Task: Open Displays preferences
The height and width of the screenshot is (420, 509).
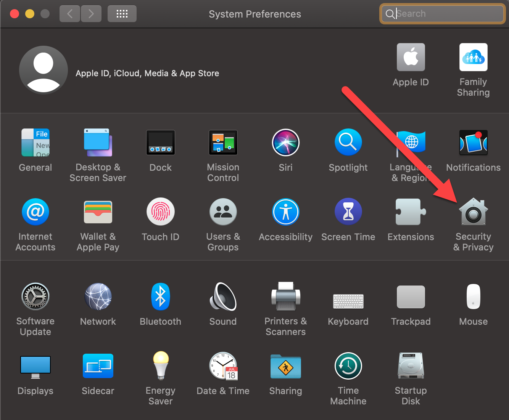Action: coord(35,367)
